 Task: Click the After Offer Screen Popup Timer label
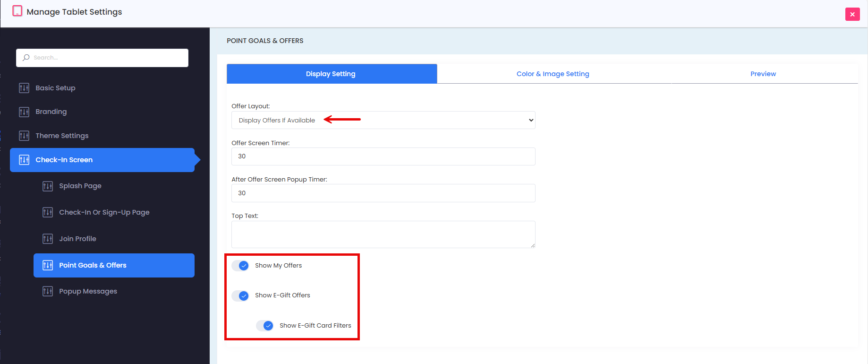pyautogui.click(x=279, y=179)
